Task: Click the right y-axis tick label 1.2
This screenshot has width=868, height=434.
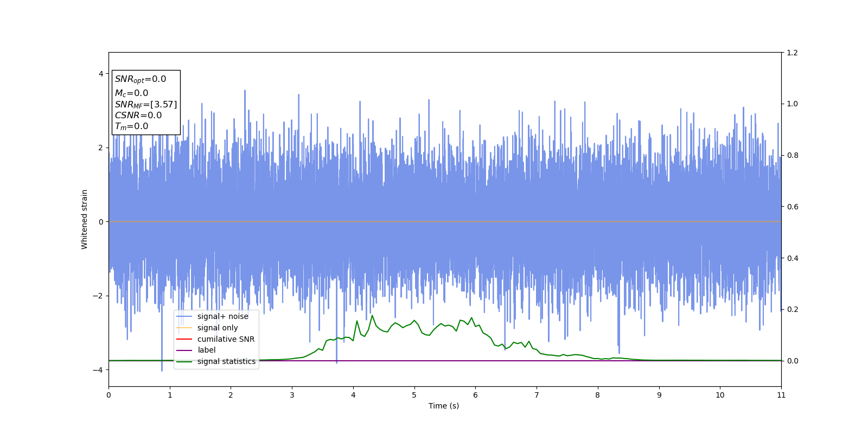Action: (x=792, y=53)
